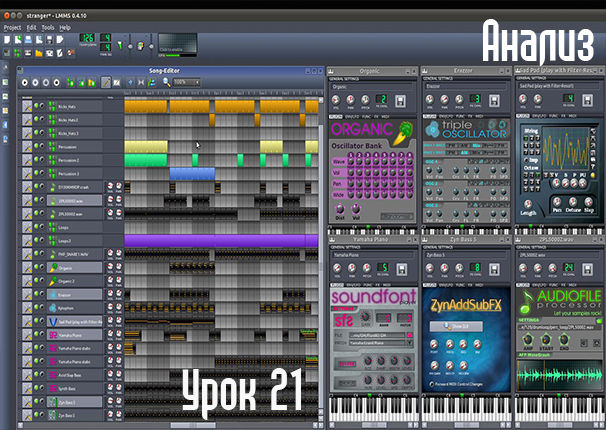
Task: Open track actions menu for Loops2
Action: 27,240
